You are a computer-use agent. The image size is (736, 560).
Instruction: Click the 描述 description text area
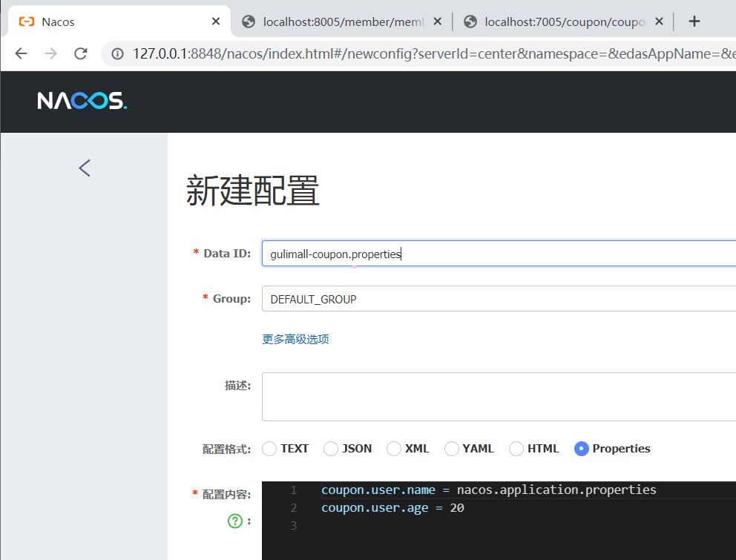pos(499,397)
